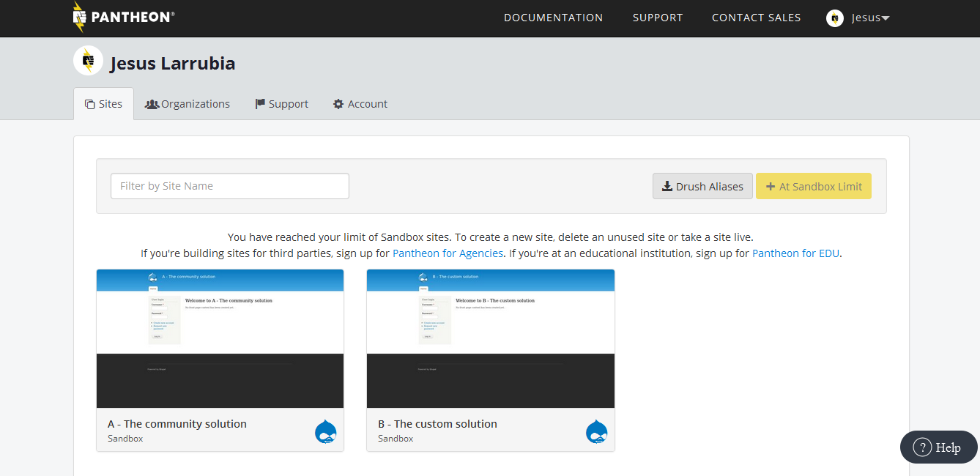
Task: Open the Help chat widget
Action: (x=939, y=447)
